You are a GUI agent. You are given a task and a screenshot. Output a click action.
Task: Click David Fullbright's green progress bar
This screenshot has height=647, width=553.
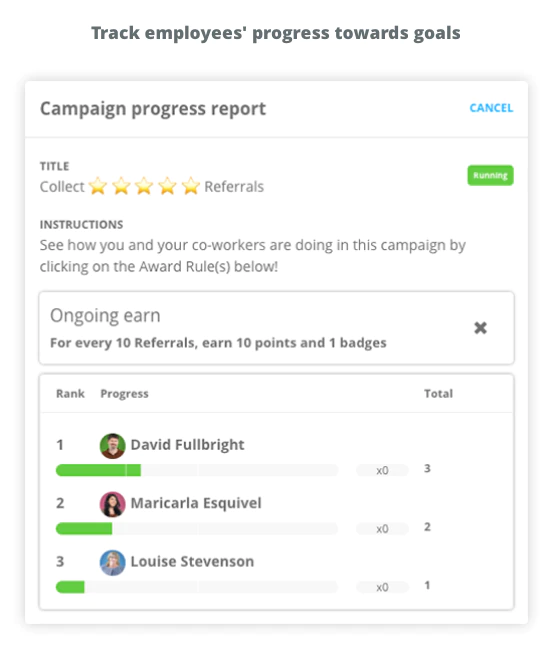197,470
